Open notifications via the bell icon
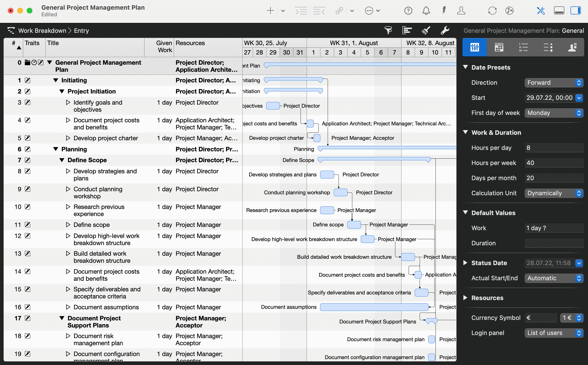The width and height of the screenshot is (588, 365). pos(426,11)
